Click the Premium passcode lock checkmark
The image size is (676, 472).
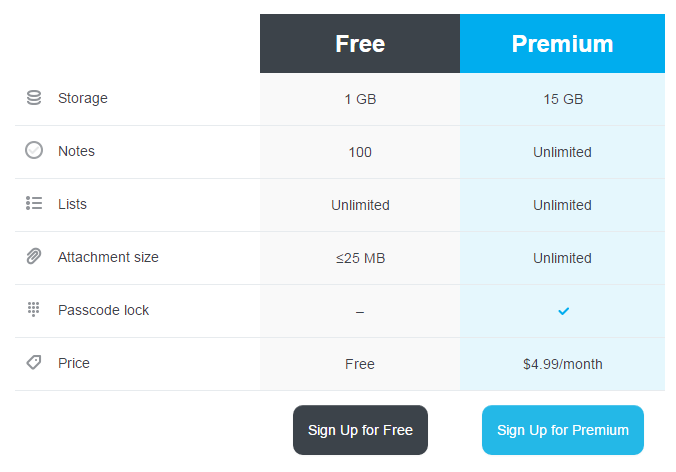pyautogui.click(x=563, y=311)
